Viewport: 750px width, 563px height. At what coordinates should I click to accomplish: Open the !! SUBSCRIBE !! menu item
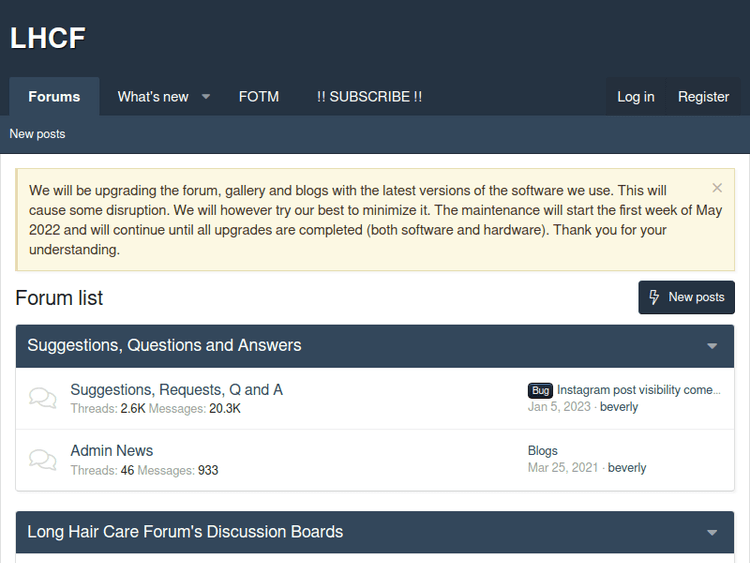369,97
